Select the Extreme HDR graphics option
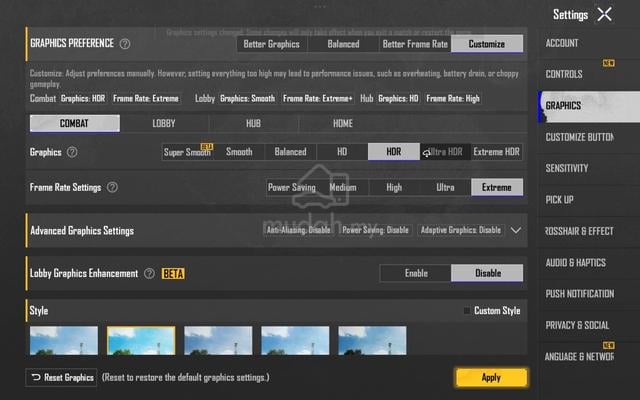The height and width of the screenshot is (400, 640). (x=497, y=152)
